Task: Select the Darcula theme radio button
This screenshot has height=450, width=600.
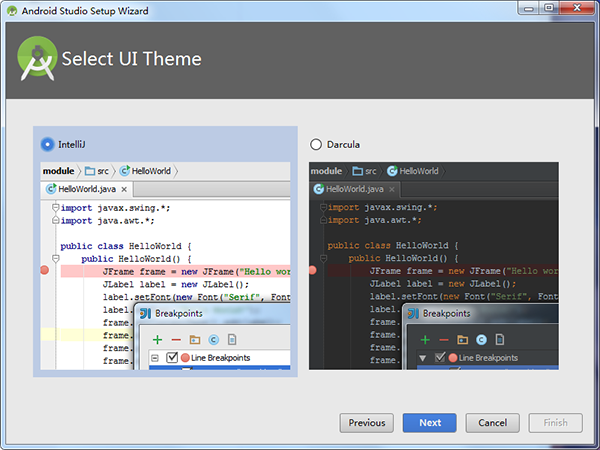Action: [x=317, y=144]
